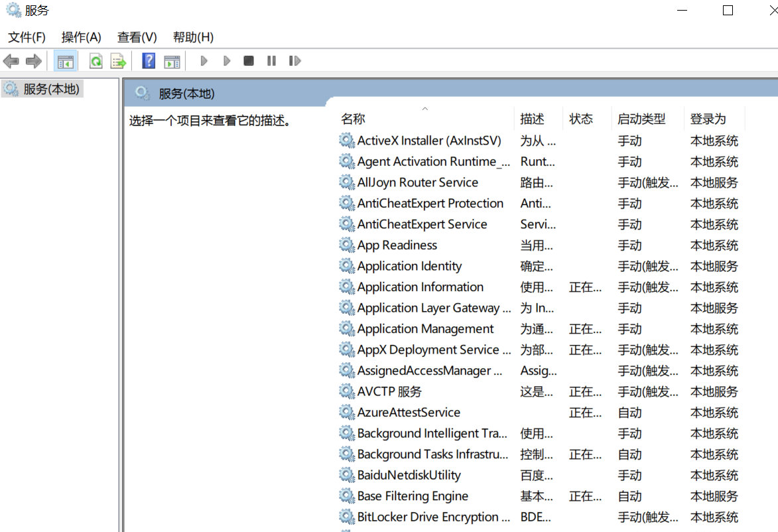Click the gear icon beside Application Identity

point(346,266)
